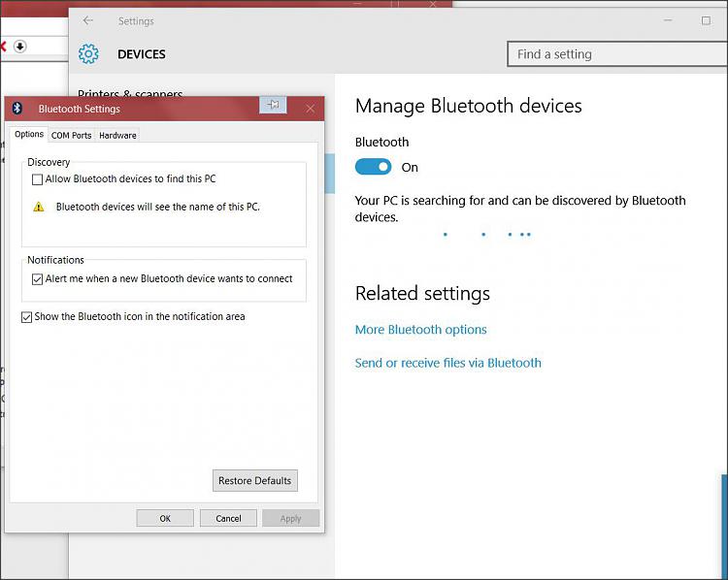
Task: Click Cancel in Bluetooth Settings
Action: click(228, 518)
